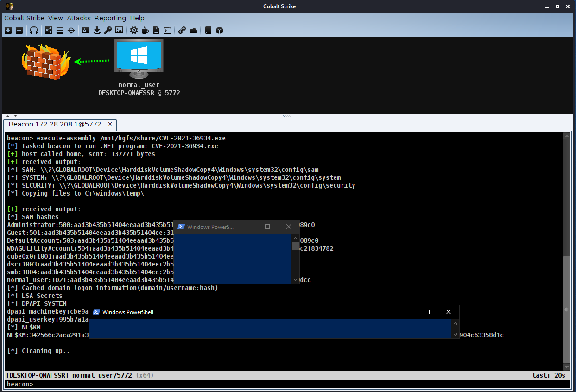Click the small PowerShell window scroll down arrow
Screen dimensions: 576x392
[296, 280]
